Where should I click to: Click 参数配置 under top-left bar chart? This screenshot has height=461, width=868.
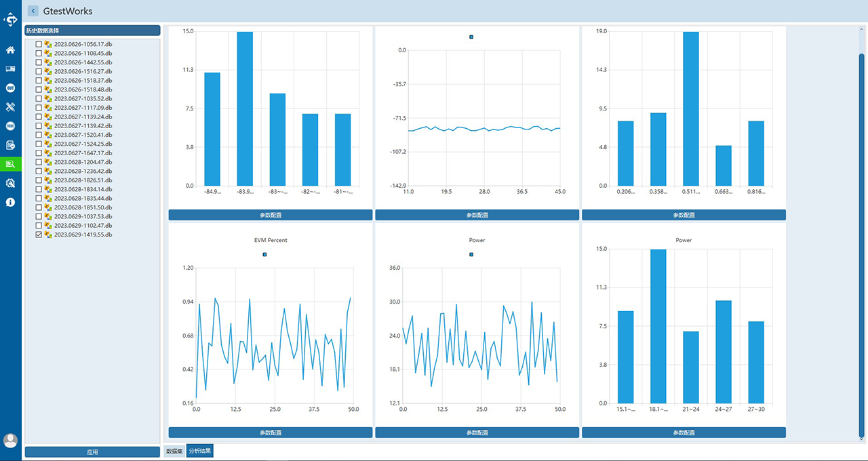click(x=271, y=215)
